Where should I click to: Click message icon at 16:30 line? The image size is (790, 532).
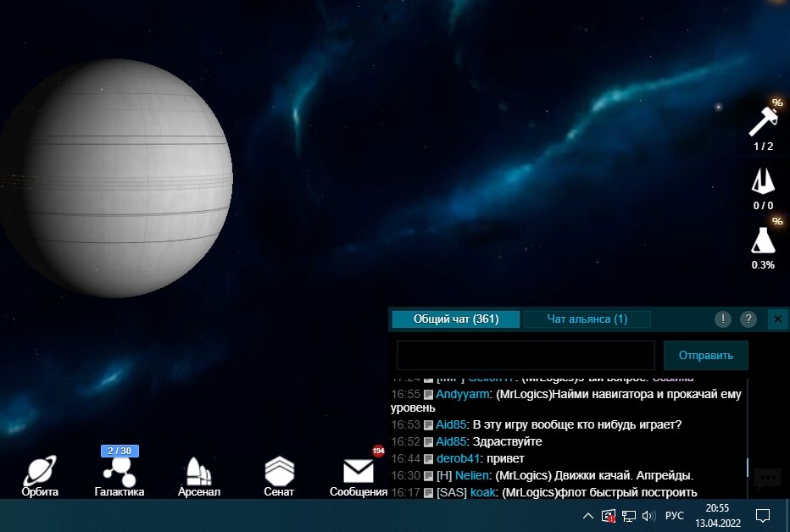(x=428, y=475)
